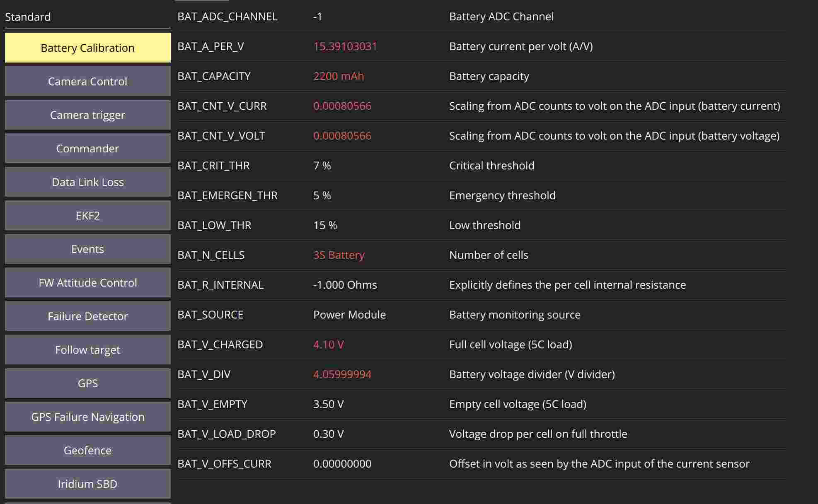Open the Camera Control parameter group
Screen dimensions: 818x504
pos(87,81)
